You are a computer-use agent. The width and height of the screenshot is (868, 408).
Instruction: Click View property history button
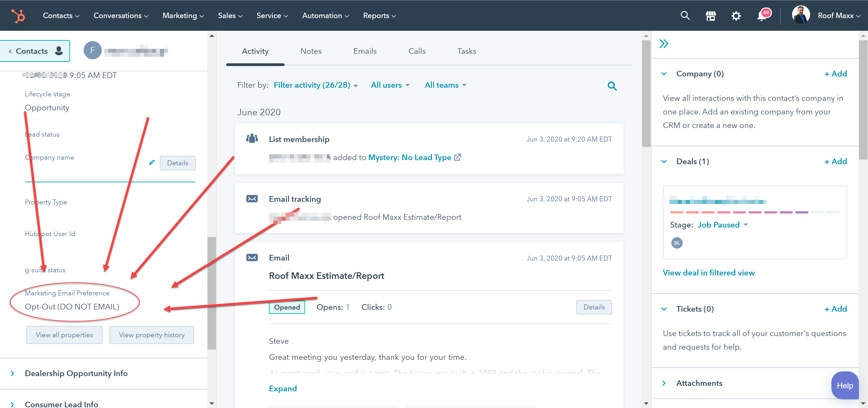point(152,335)
